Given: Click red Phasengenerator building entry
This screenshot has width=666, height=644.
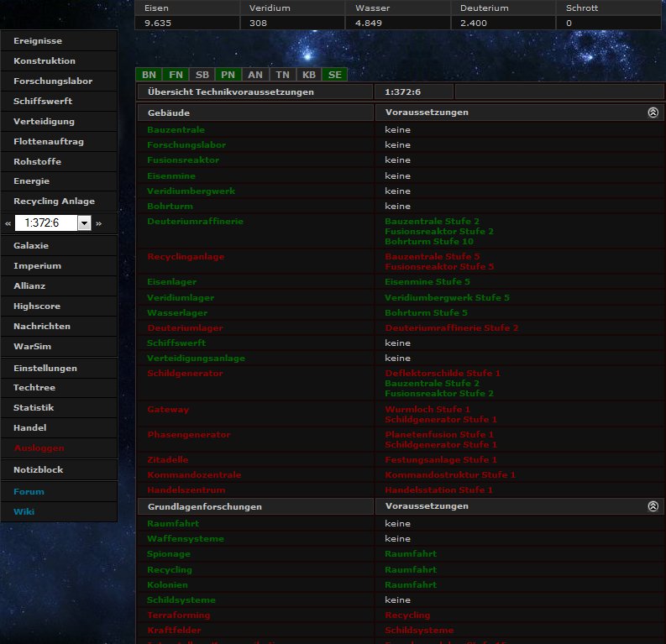Looking at the screenshot, I should point(189,435).
